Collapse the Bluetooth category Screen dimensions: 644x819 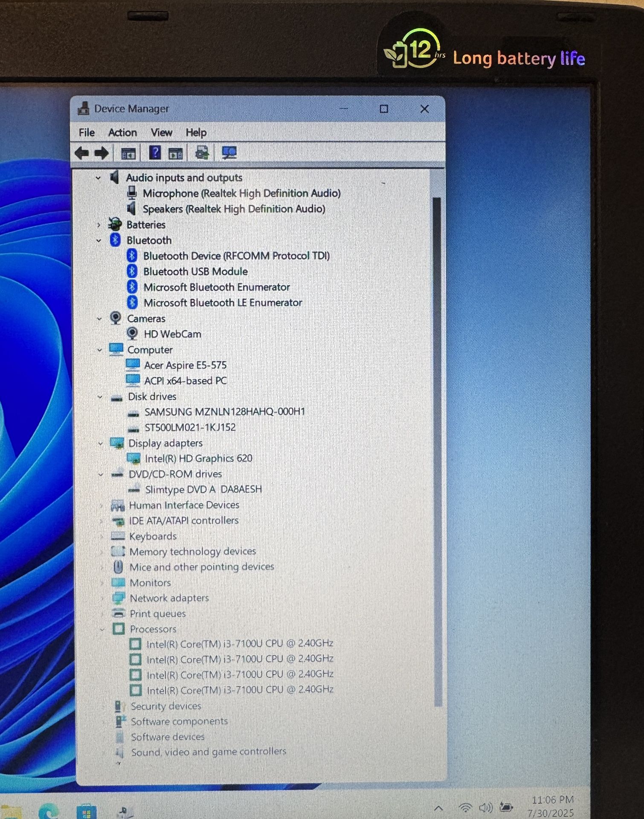(x=99, y=241)
